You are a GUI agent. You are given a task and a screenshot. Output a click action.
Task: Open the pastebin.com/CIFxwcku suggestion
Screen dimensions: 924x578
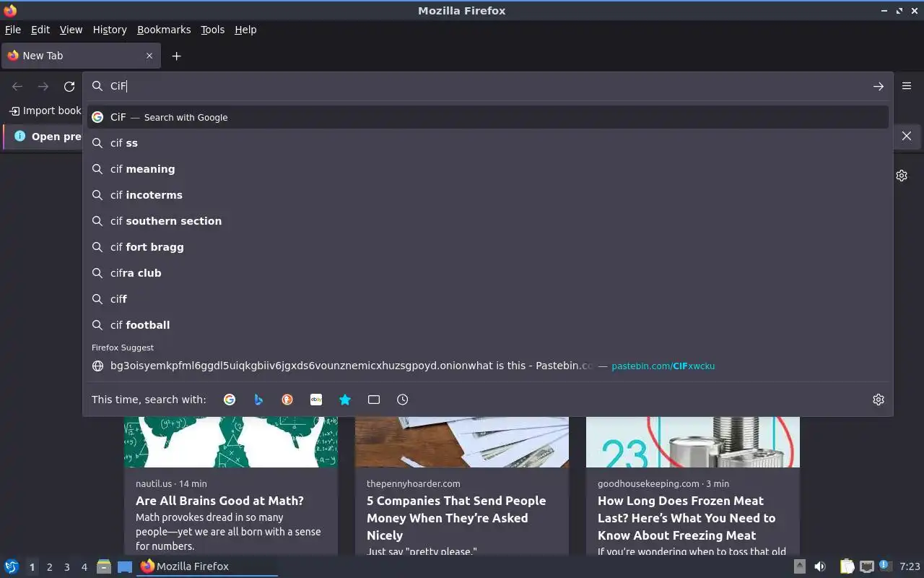(488, 366)
